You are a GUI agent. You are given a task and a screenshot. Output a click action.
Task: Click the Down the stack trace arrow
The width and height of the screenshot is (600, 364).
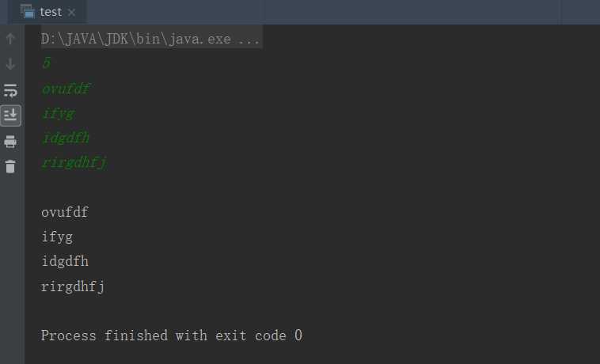pyautogui.click(x=10, y=64)
